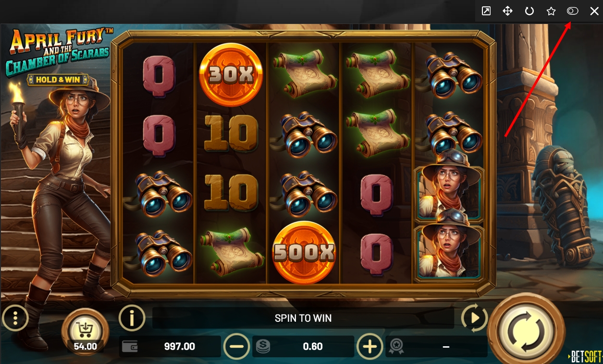
Task: Click the 997.00 balance display
Action: coord(170,346)
